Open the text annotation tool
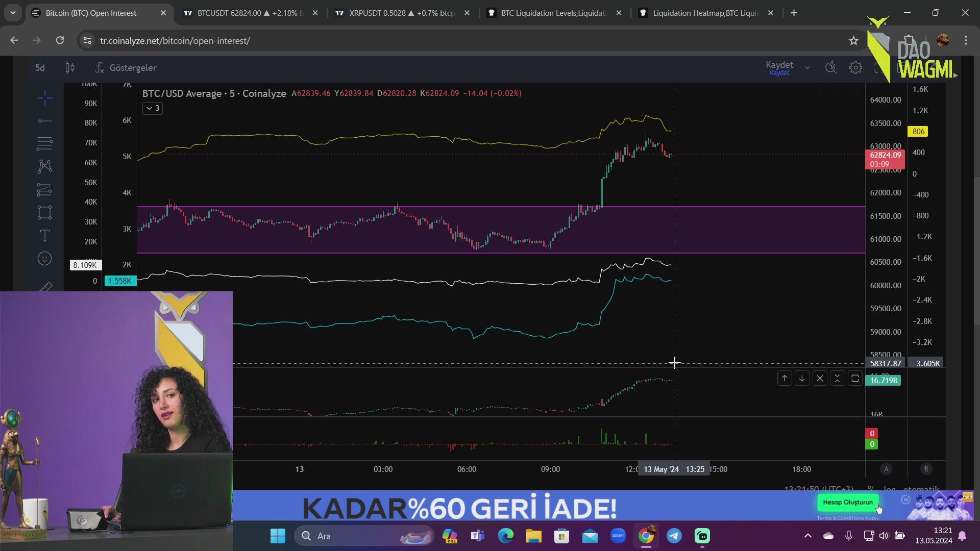Screen dimensions: 980x551 tap(45, 236)
